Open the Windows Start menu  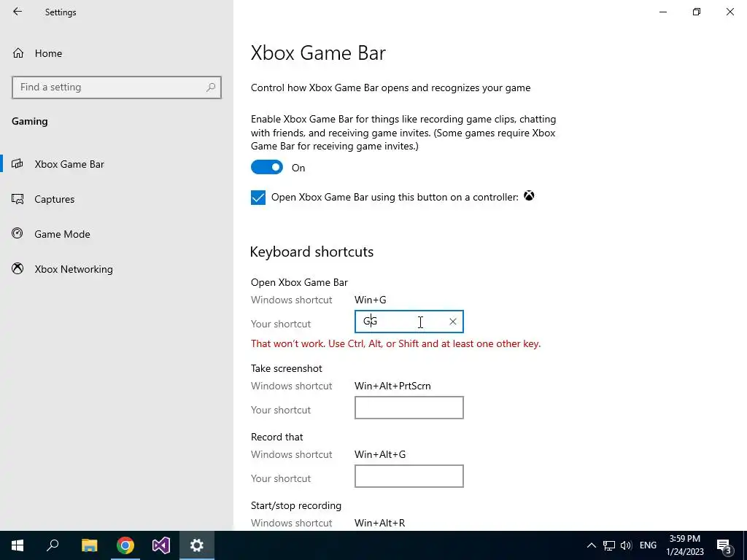18,545
